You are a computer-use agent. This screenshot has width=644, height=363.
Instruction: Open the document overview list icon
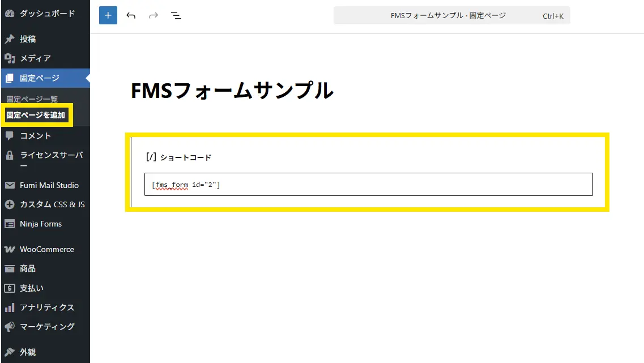tap(176, 15)
